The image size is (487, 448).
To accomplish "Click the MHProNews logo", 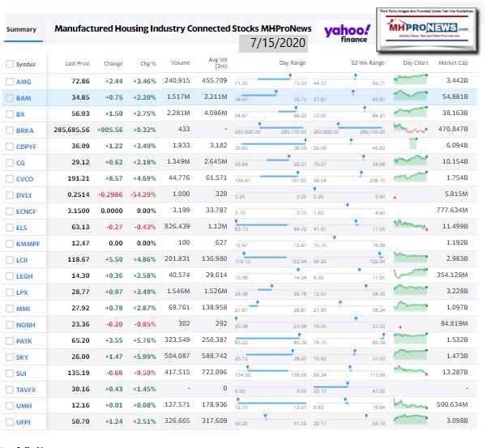I will pos(435,29).
